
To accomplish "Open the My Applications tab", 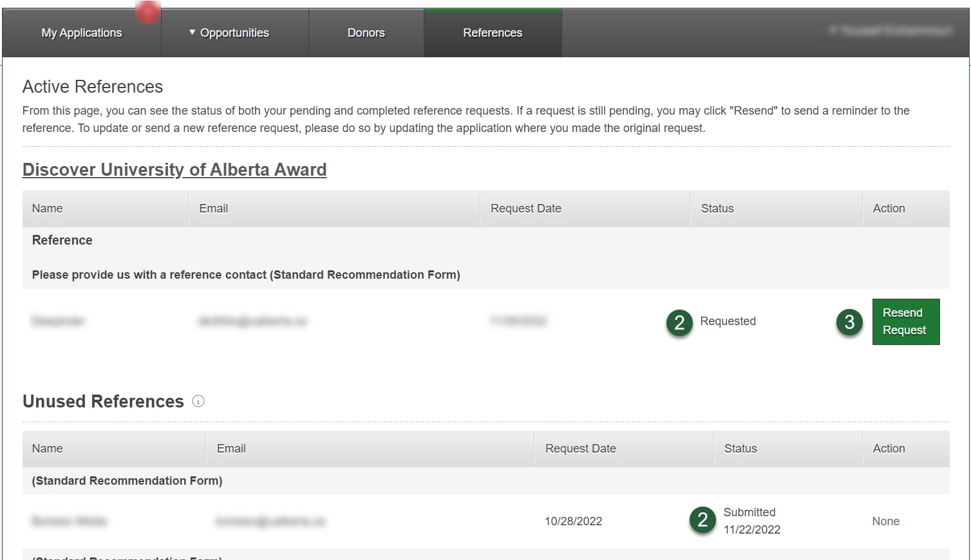I will tap(81, 32).
